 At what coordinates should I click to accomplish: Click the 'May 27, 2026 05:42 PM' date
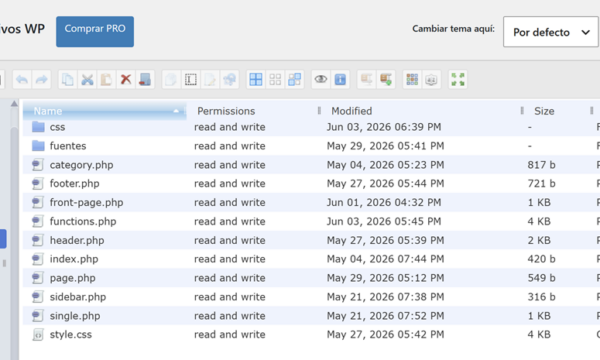(x=385, y=335)
